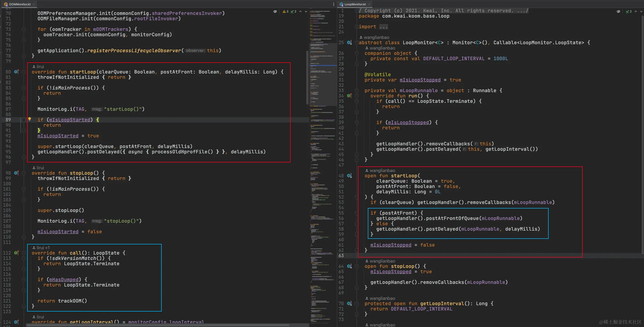Click typo indicator in LoopMonitor.kt pane

click(629, 11)
